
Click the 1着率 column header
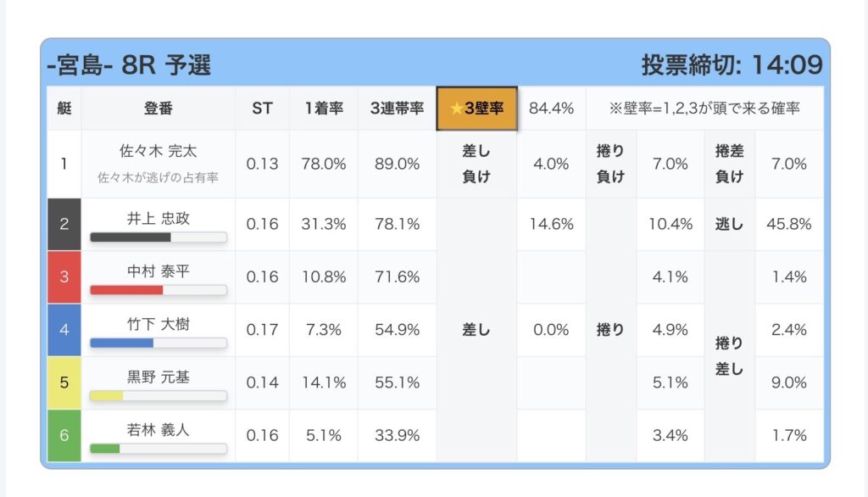click(324, 109)
